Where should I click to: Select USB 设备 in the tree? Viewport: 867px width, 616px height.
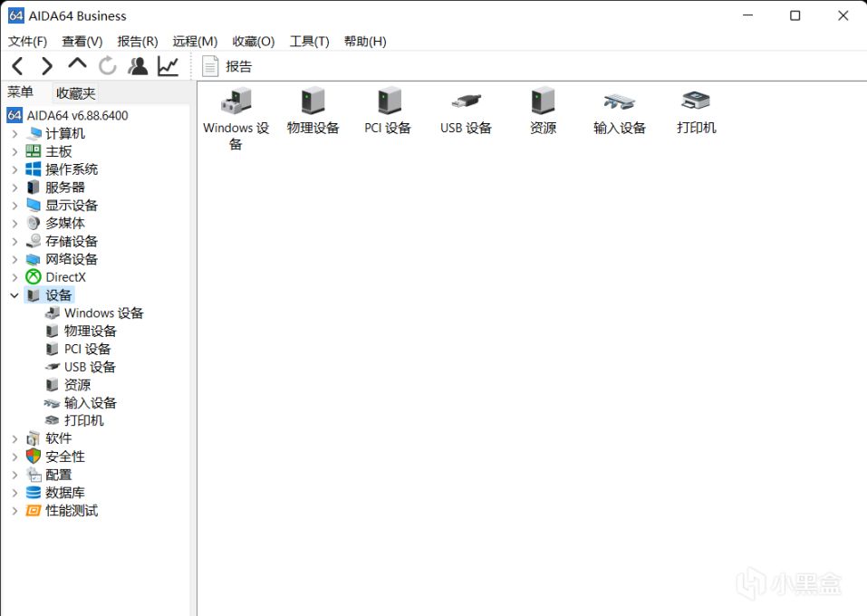[x=90, y=367]
